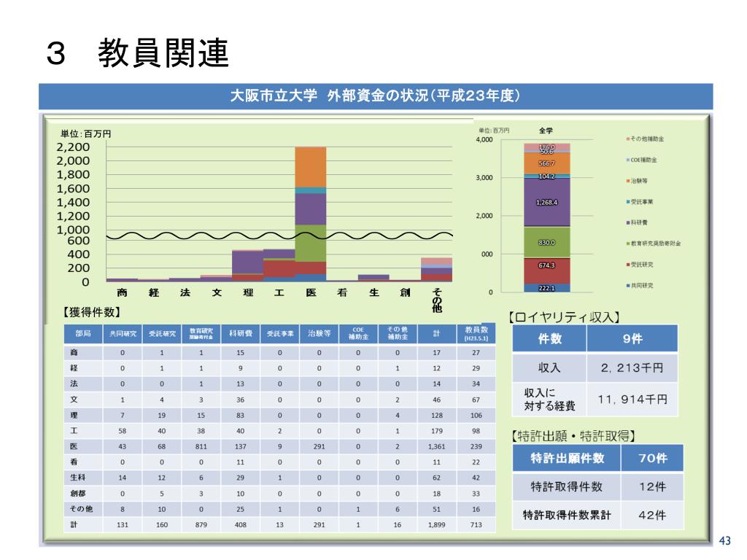
Task: Click the その他 bar in department chart
Action: coord(436,270)
